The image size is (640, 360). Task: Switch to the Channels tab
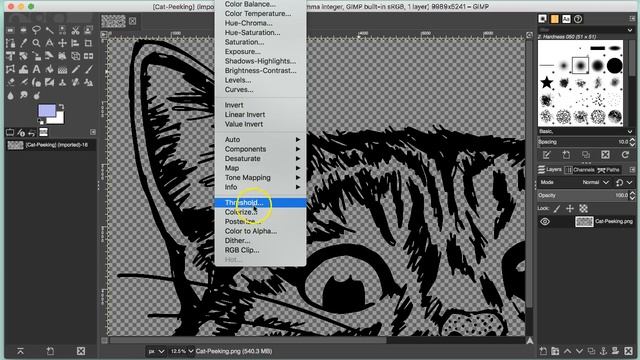[580, 170]
